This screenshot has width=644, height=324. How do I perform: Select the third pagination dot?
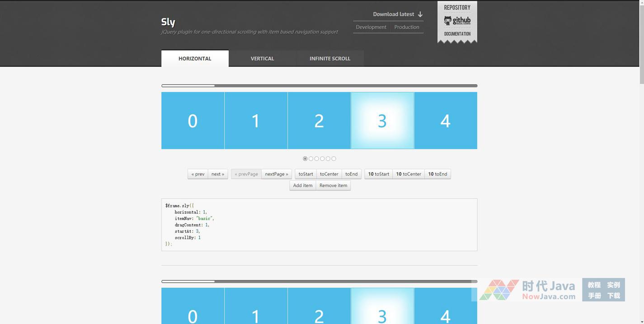(317, 159)
